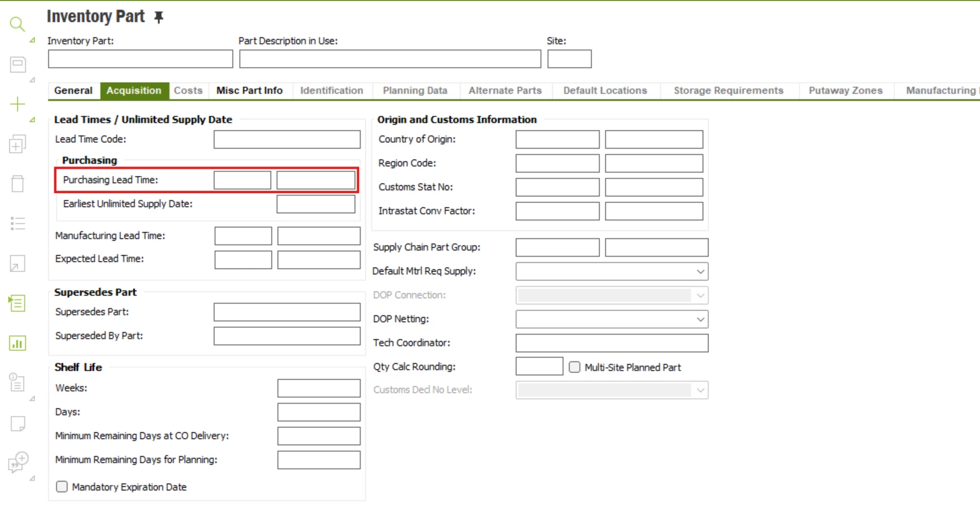Click the right Region Code field
The height and width of the screenshot is (510, 980).
[x=654, y=164]
